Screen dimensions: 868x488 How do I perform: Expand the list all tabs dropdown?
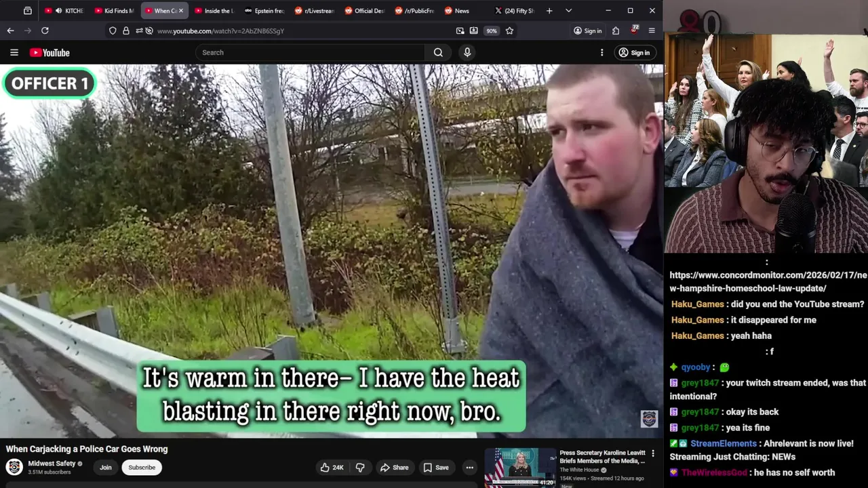[568, 11]
